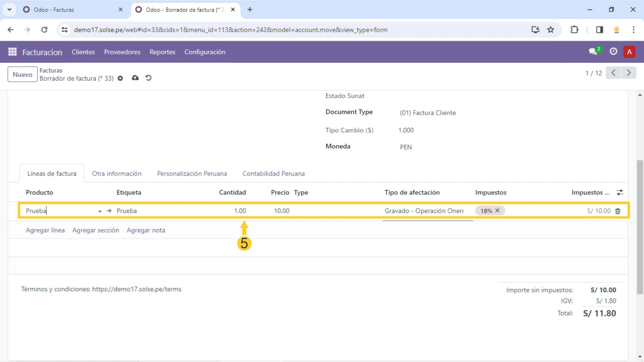Expand the Producto dropdown for Prueba
644x362 pixels.
[x=100, y=211]
